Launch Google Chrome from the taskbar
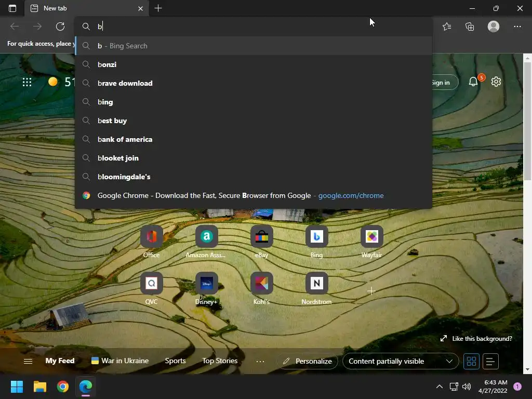Image resolution: width=532 pixels, height=399 pixels. click(x=63, y=387)
